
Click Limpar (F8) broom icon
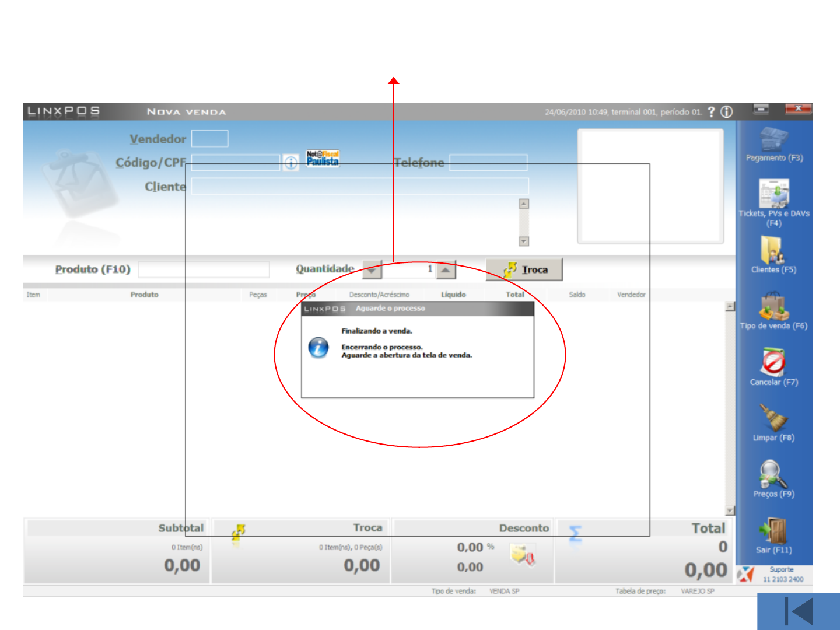(x=773, y=418)
